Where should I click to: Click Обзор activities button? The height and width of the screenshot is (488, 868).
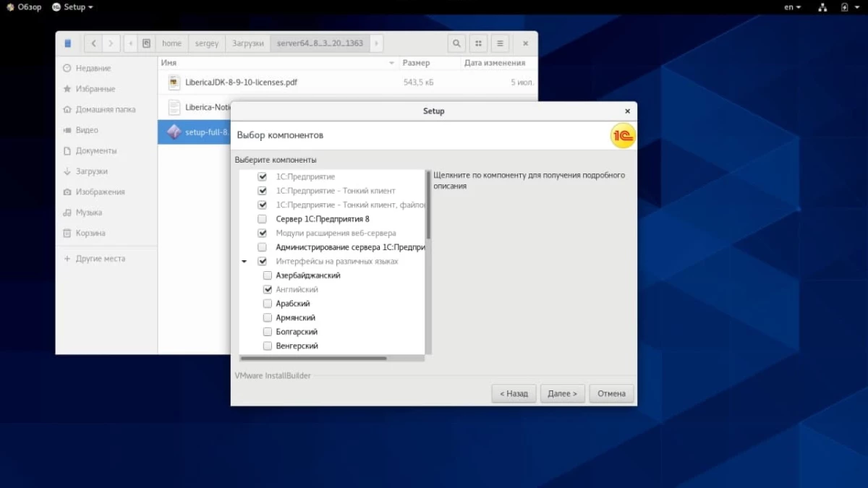tap(24, 7)
